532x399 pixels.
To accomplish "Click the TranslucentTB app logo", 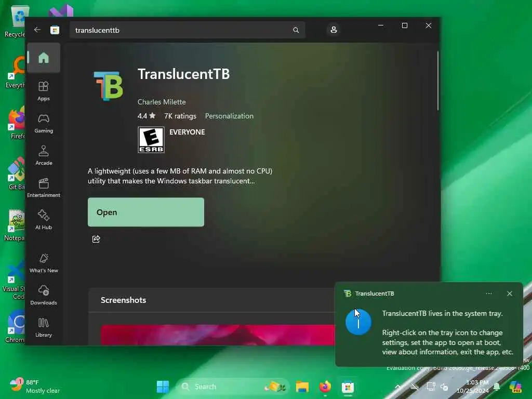I will pyautogui.click(x=108, y=86).
